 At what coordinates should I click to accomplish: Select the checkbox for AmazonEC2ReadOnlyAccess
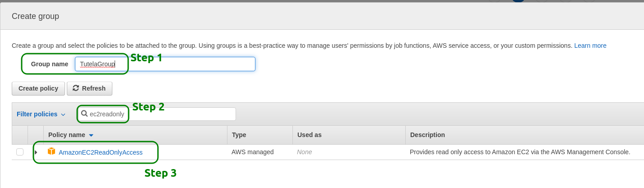20,152
